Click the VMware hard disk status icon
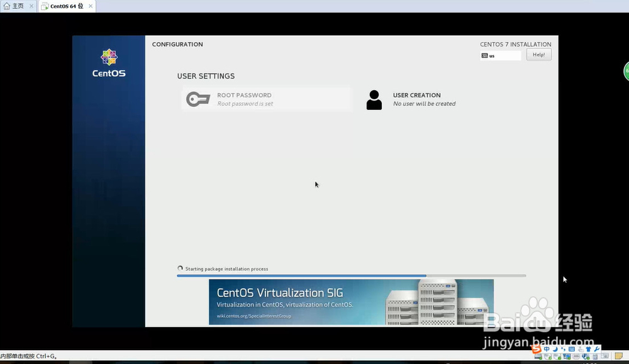 tap(538, 356)
